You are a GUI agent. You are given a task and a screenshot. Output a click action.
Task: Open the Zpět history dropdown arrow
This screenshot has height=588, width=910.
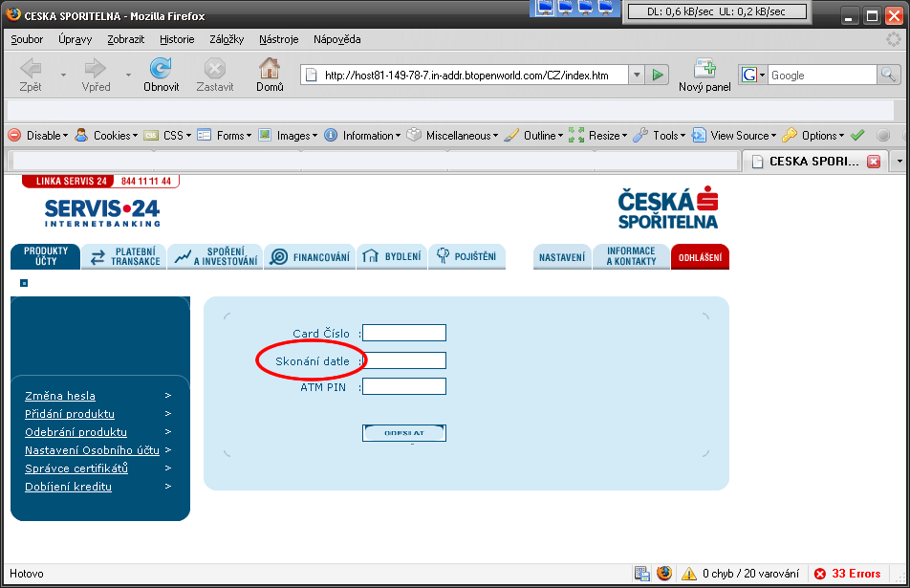(x=63, y=75)
